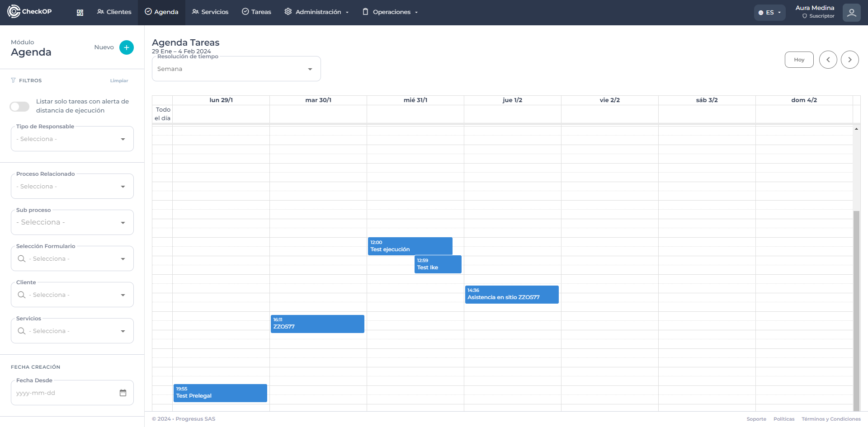The width and height of the screenshot is (868, 427).
Task: Expand Sub proceso dropdown
Action: click(72, 222)
